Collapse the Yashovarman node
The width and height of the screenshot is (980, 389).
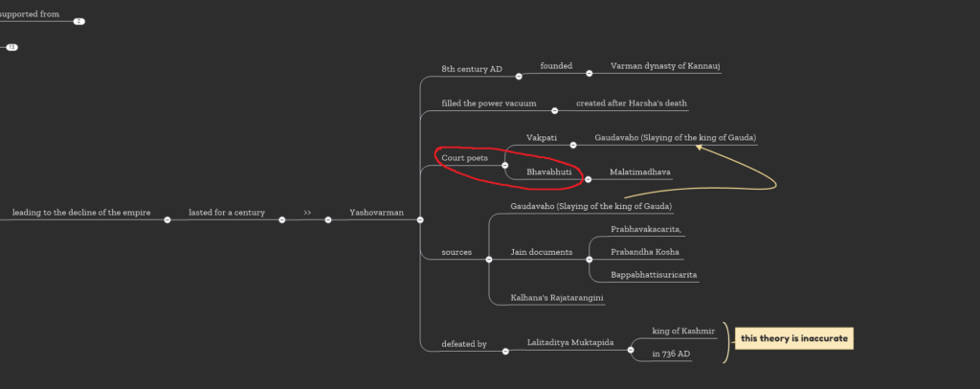(420, 220)
